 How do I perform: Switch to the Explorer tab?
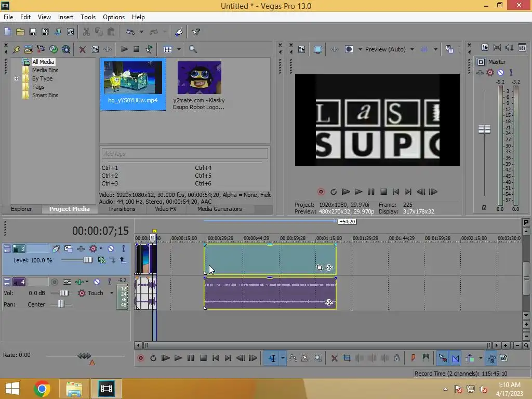[21, 209]
